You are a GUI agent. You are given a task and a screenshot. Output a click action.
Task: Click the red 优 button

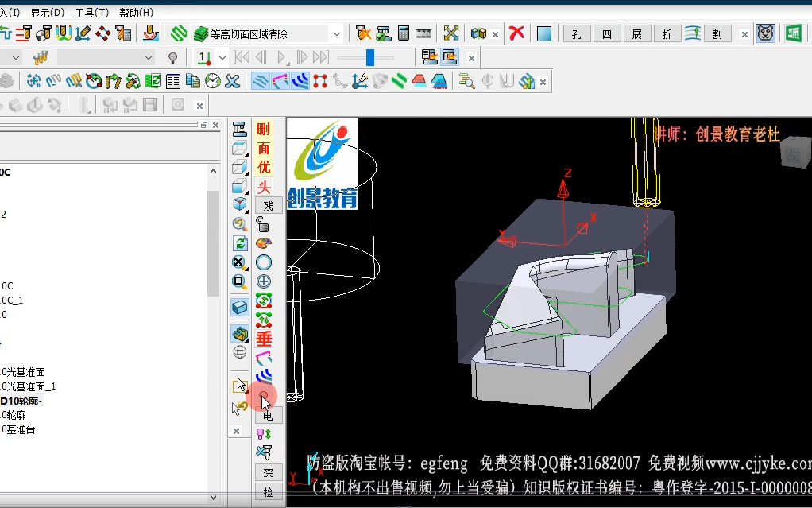[264, 167]
